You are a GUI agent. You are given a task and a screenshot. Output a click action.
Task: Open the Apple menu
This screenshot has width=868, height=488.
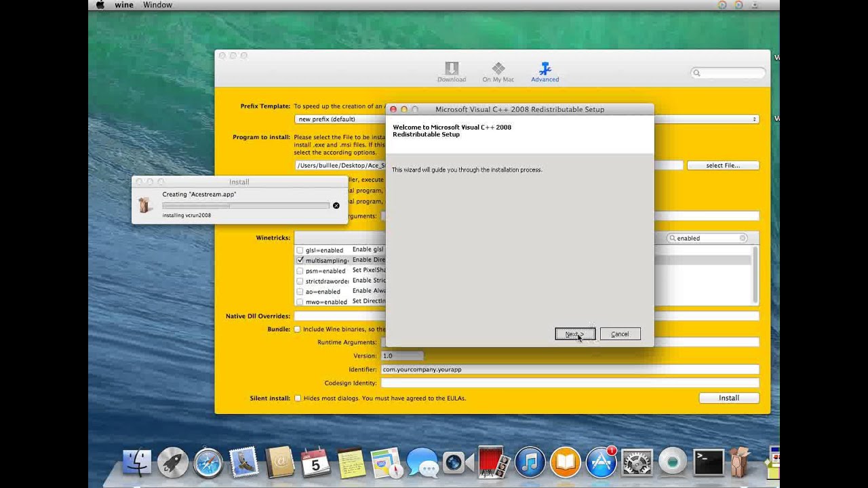100,5
